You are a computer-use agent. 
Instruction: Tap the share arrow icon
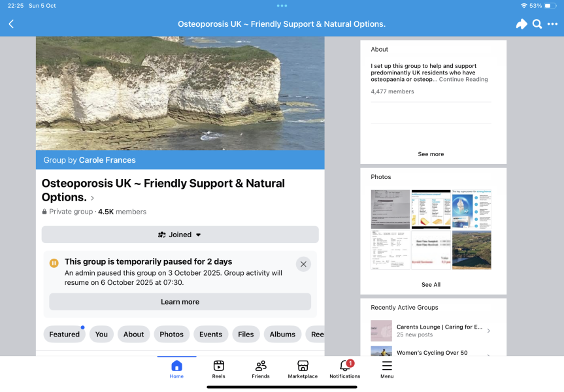pyautogui.click(x=521, y=24)
